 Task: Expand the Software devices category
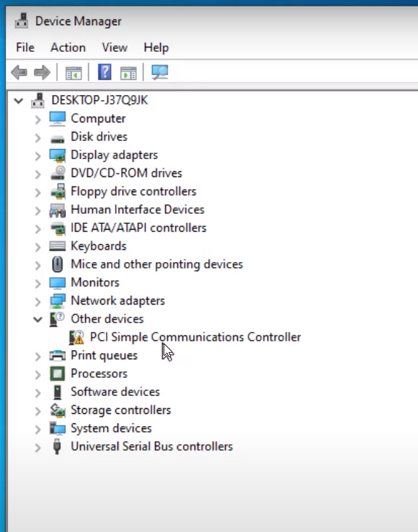(x=37, y=393)
